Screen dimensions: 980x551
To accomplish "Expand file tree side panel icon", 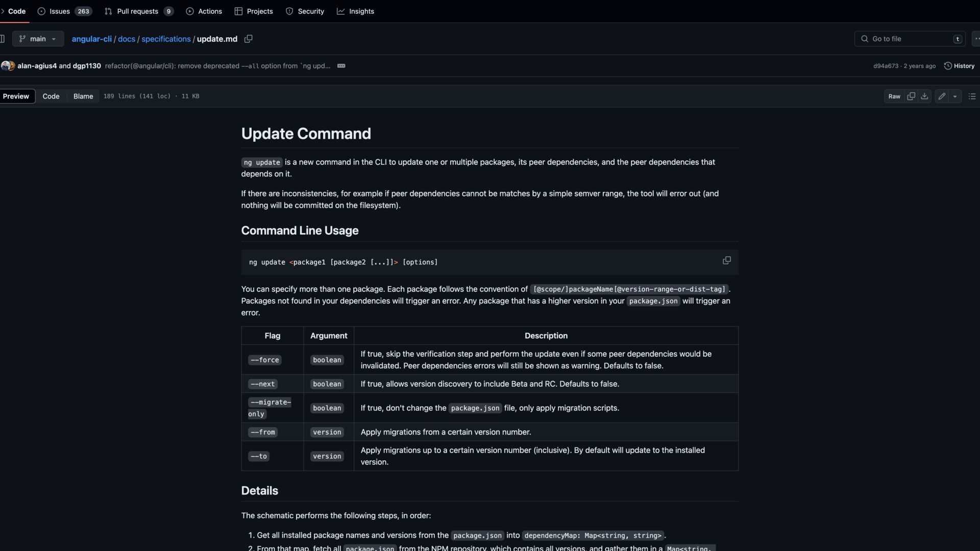I will pyautogui.click(x=3, y=39).
